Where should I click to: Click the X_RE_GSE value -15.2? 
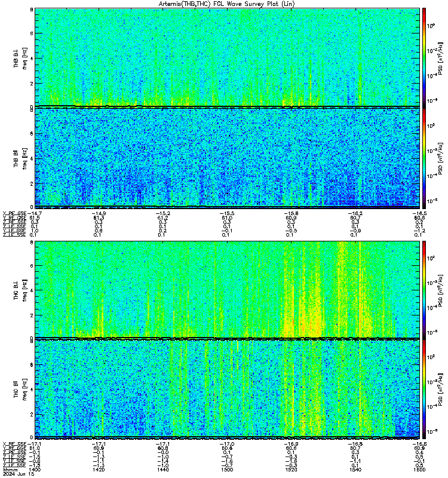point(163,213)
